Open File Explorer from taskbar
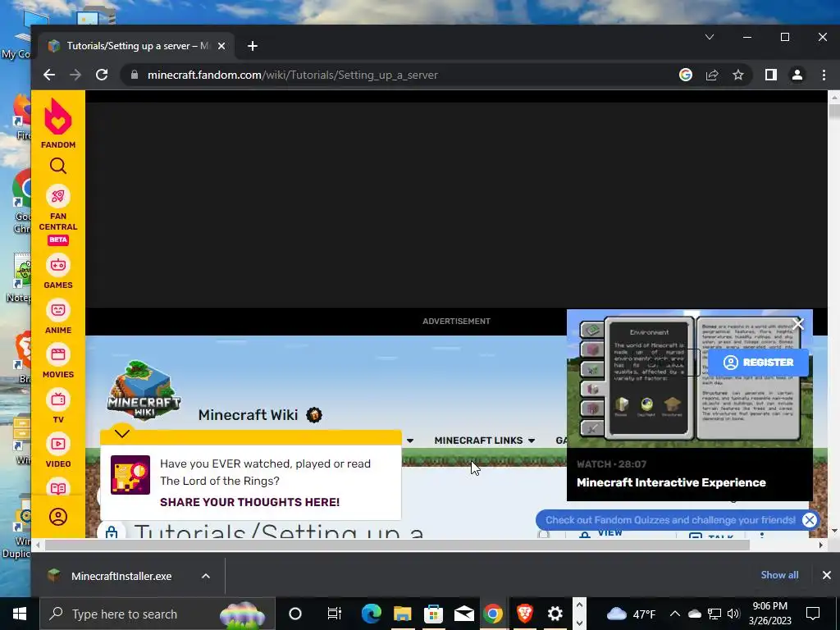This screenshot has height=630, width=840. pyautogui.click(x=402, y=614)
